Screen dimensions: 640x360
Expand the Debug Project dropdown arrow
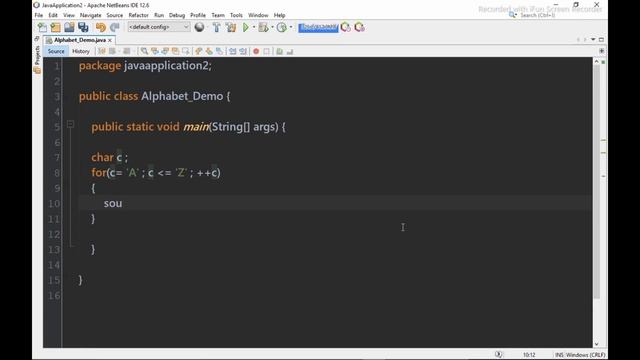(272, 27)
